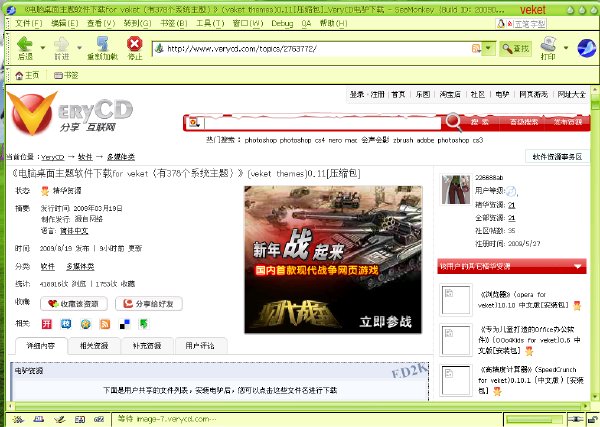Click the Delicious share icon
The height and width of the screenshot is (427, 600).
coord(125,324)
